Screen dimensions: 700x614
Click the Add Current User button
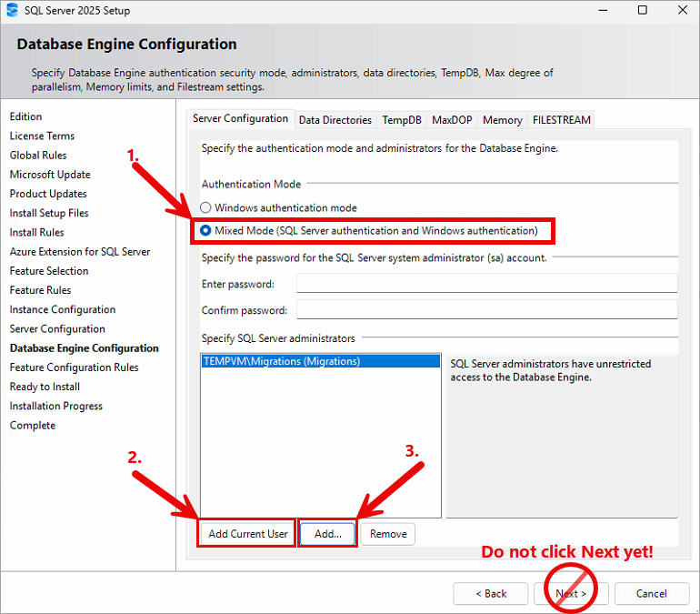[x=247, y=534]
